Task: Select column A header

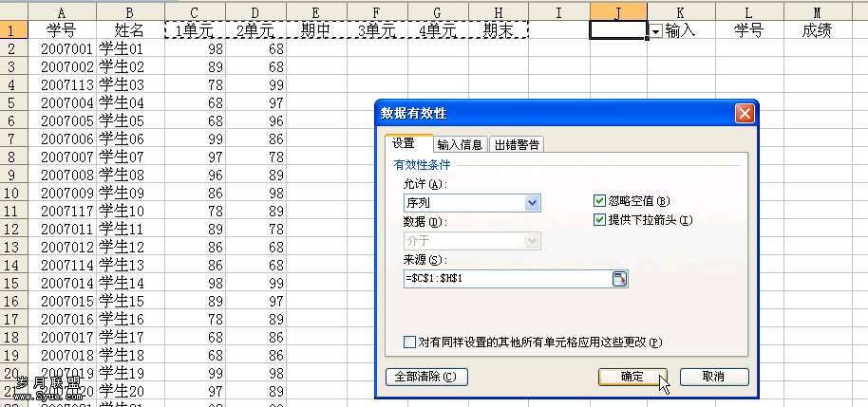Action: [x=62, y=12]
